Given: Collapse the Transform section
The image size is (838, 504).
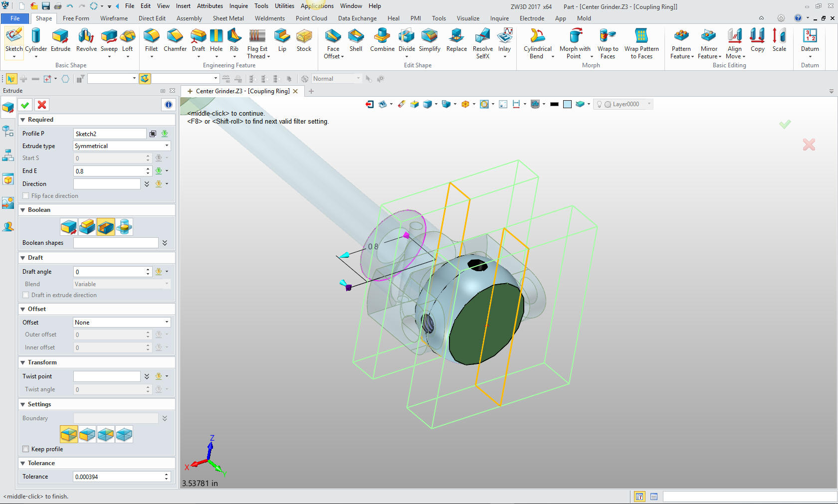Looking at the screenshot, I should (x=23, y=362).
